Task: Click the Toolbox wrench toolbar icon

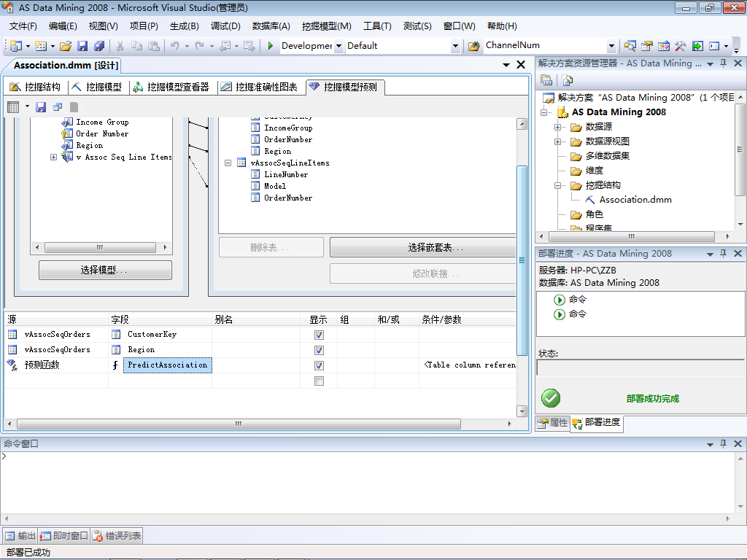Action: pyautogui.click(x=680, y=46)
